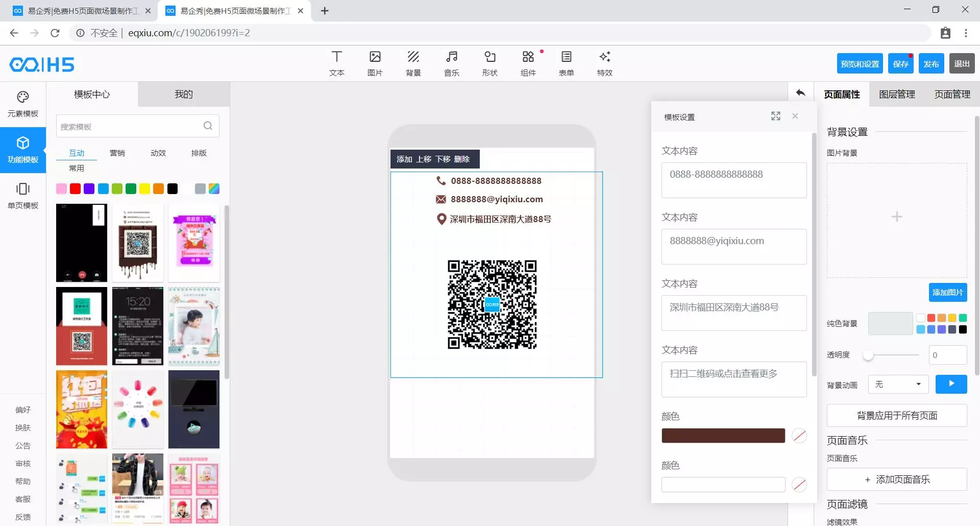Open the 背景动画 dropdown

point(898,384)
